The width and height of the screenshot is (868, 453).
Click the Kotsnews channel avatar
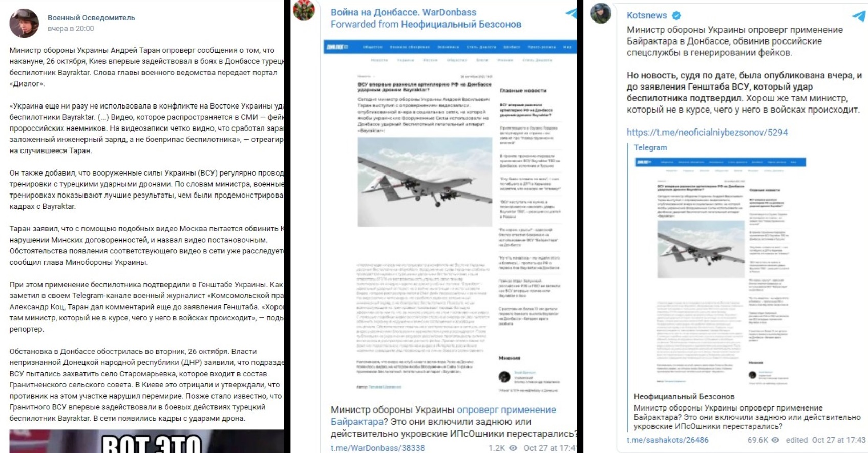pos(601,13)
